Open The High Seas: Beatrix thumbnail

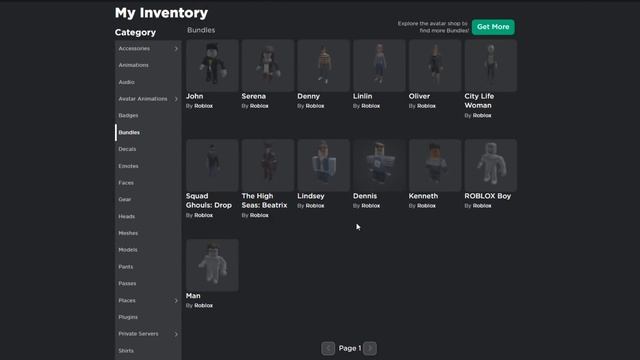pos(268,165)
